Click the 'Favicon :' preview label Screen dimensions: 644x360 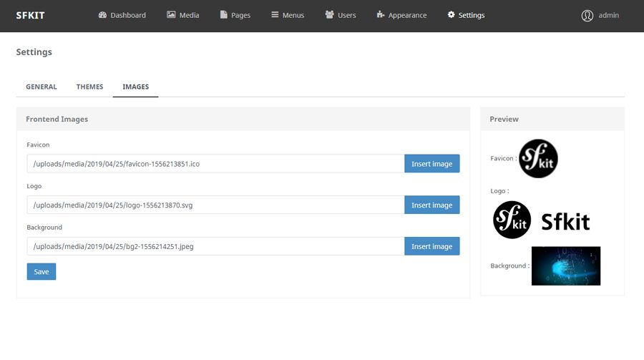[504, 158]
